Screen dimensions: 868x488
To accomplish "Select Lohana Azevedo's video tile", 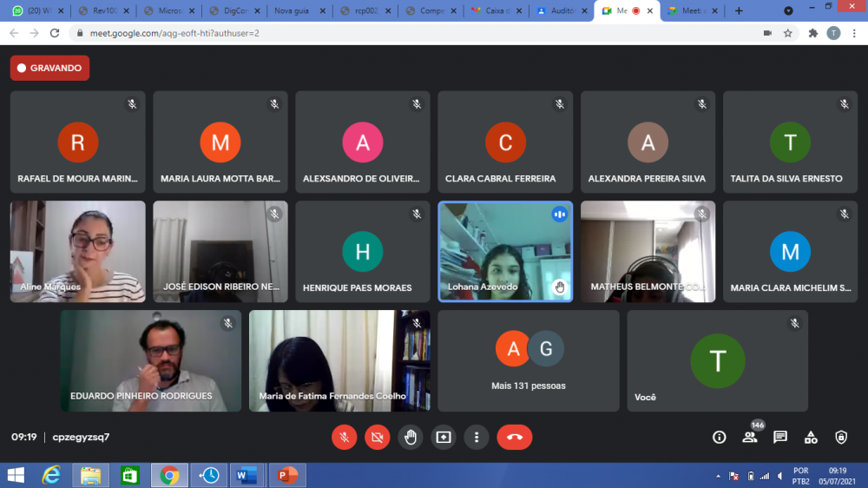I will pos(505,252).
